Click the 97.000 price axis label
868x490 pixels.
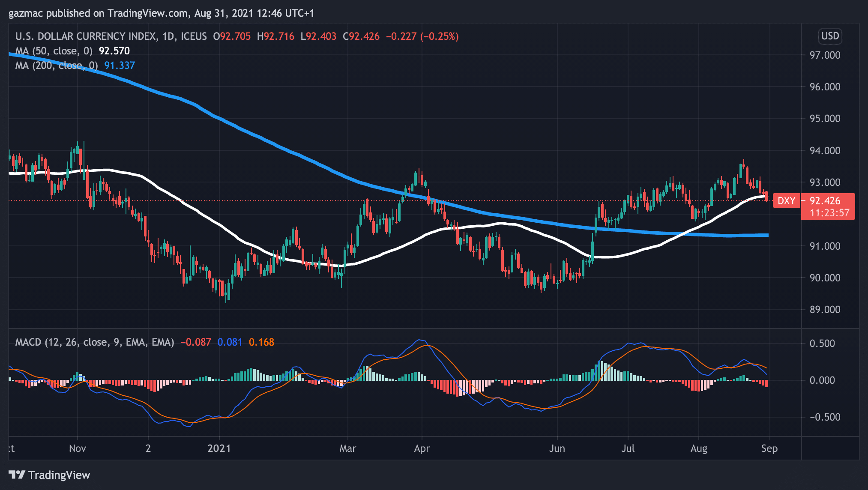tap(825, 55)
